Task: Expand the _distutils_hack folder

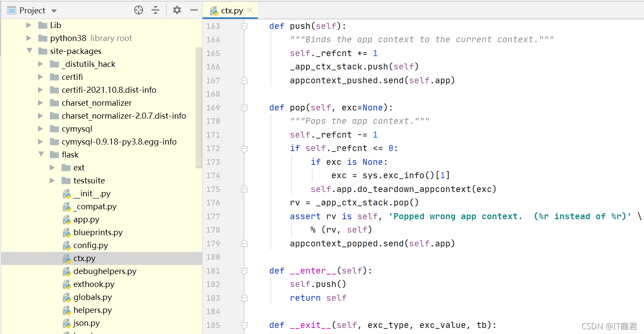Action: tap(41, 64)
